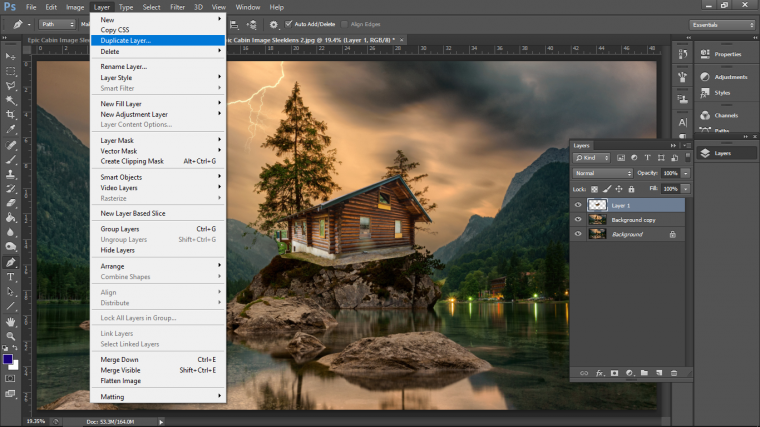Open Normal blend mode dropdown
This screenshot has height=427, width=760.
(x=603, y=173)
